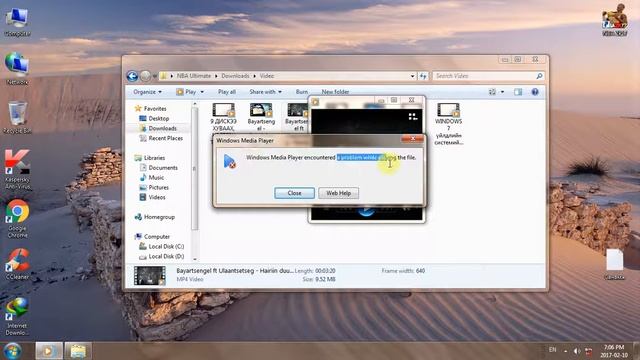This screenshot has height=360, width=640.
Task: Open the Play dropdown arrow
Action: click(x=202, y=92)
